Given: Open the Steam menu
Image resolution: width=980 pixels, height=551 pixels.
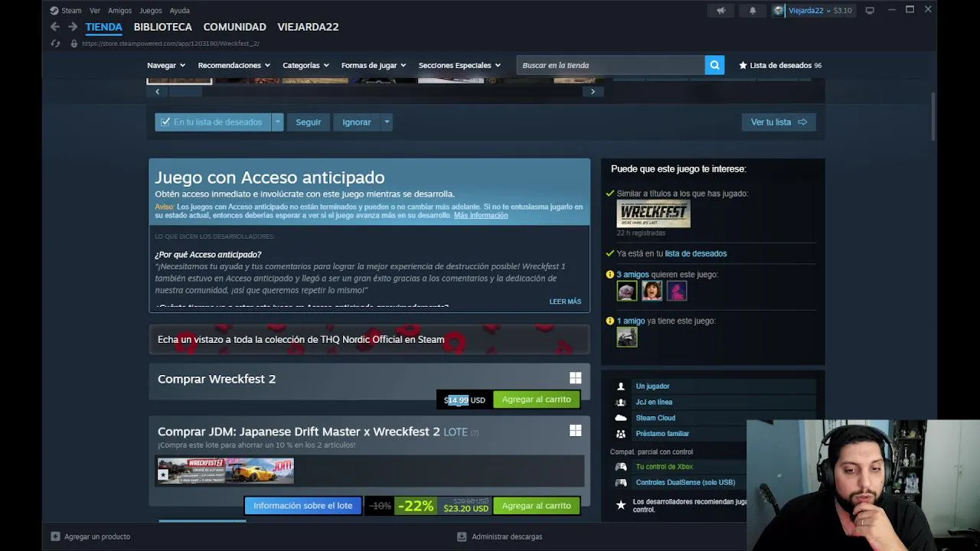Looking at the screenshot, I should 71,11.
